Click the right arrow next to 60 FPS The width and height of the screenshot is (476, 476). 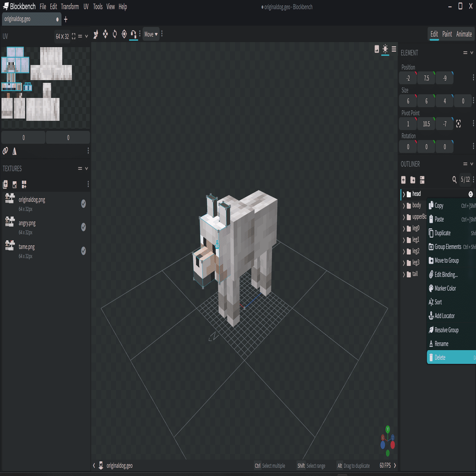(x=395, y=465)
